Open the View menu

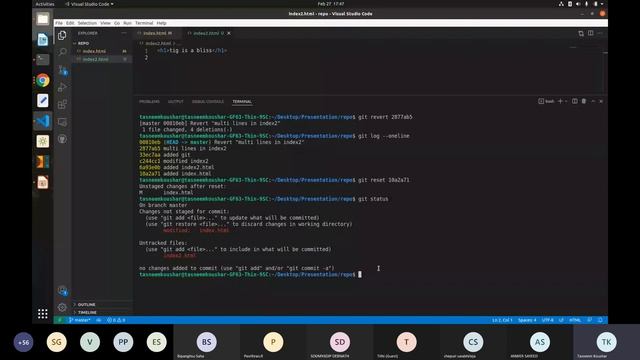click(105, 23)
